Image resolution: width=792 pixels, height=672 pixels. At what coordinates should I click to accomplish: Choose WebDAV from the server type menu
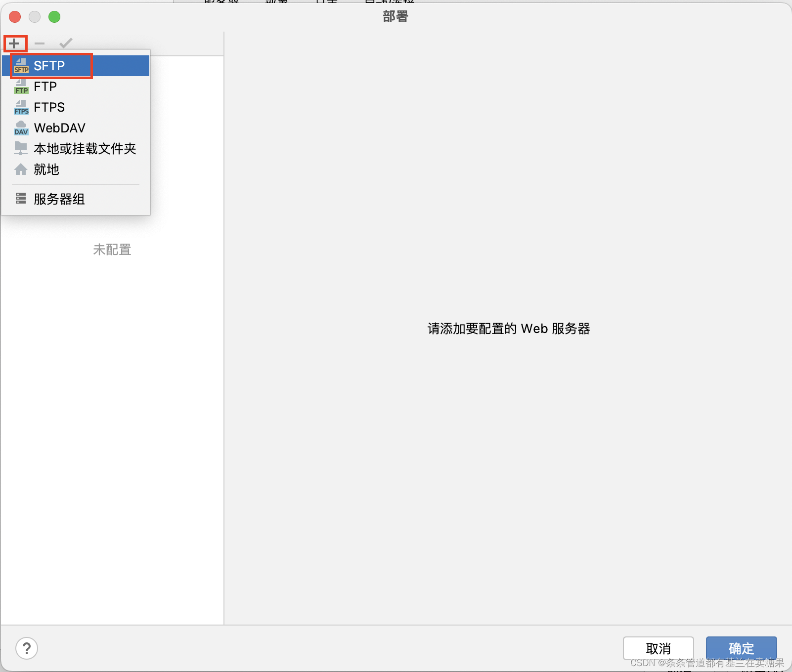[x=76, y=128]
